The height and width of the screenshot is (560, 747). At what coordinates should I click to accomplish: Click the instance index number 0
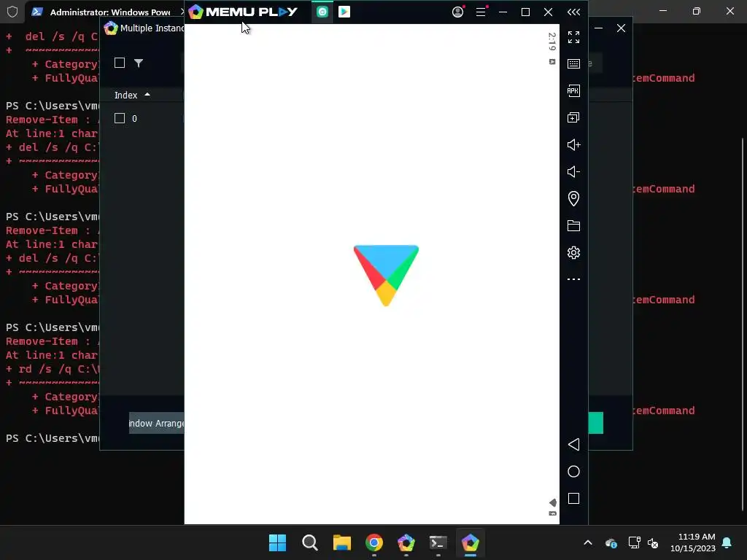click(134, 119)
